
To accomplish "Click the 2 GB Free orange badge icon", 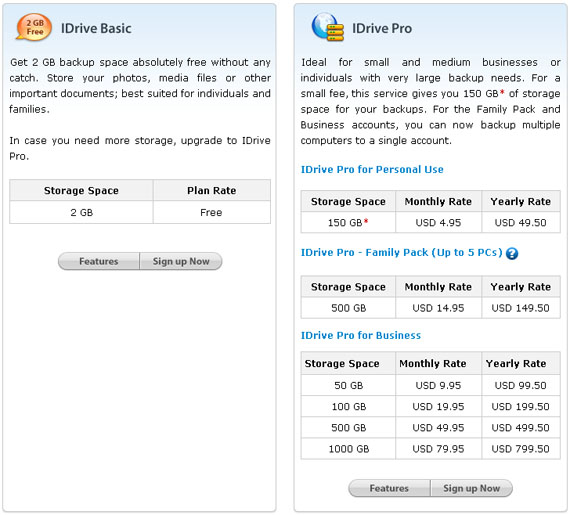I will (x=33, y=27).
